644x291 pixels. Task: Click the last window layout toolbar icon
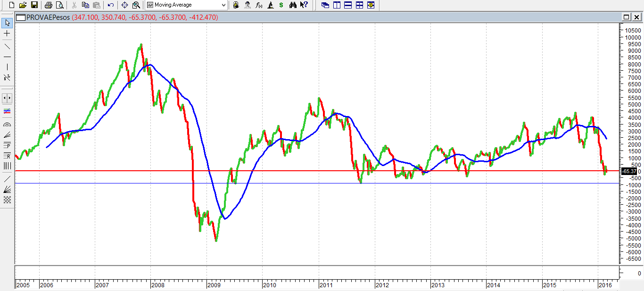coord(371,5)
